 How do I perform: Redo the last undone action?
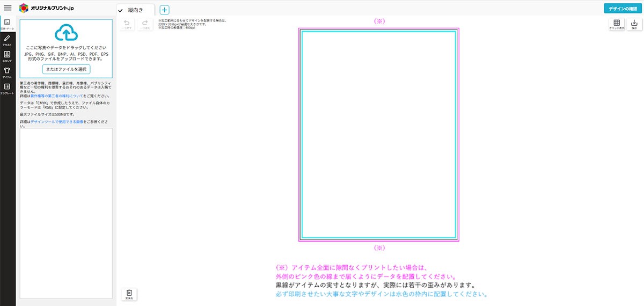(x=144, y=25)
